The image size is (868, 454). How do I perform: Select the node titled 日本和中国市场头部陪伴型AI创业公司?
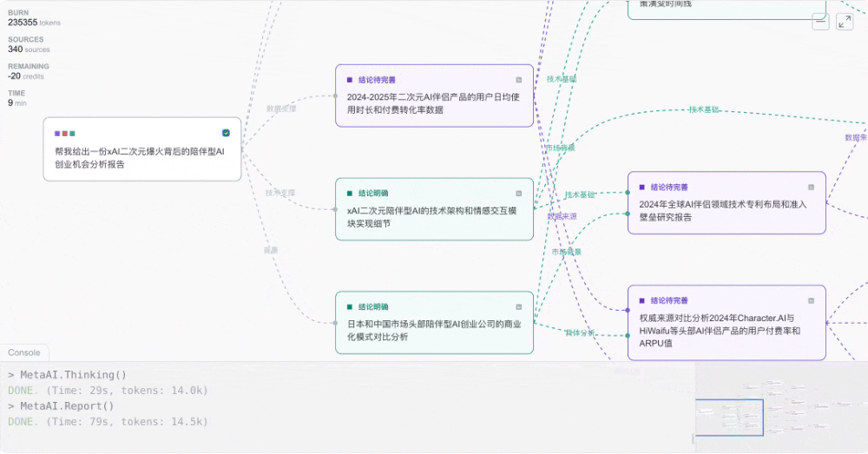pyautogui.click(x=434, y=323)
